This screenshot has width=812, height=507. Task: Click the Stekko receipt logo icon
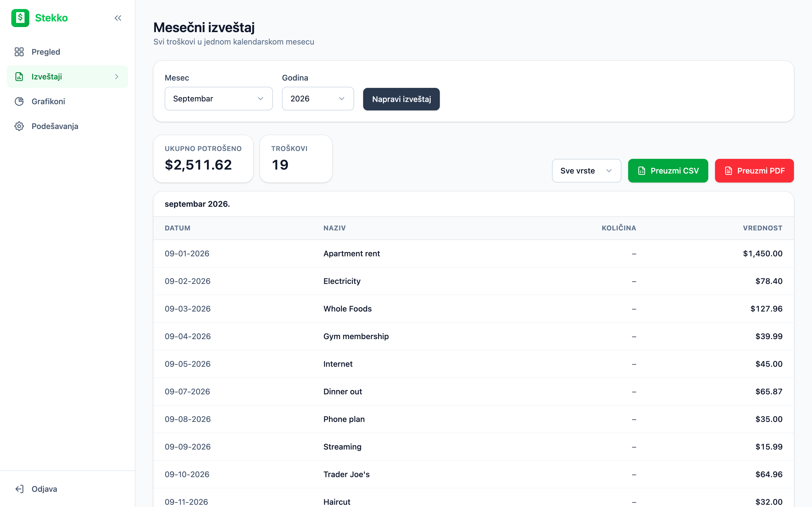20,18
